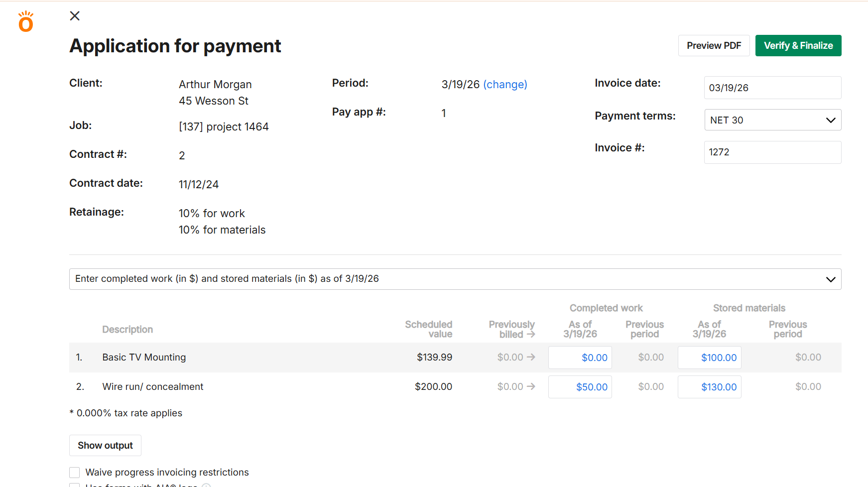Click the Show output button
Viewport: 868px width, 487px height.
point(105,446)
